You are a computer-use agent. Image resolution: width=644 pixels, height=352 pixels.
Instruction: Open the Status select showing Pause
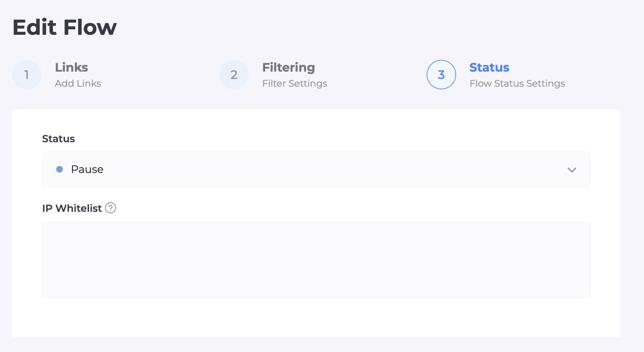tap(316, 169)
